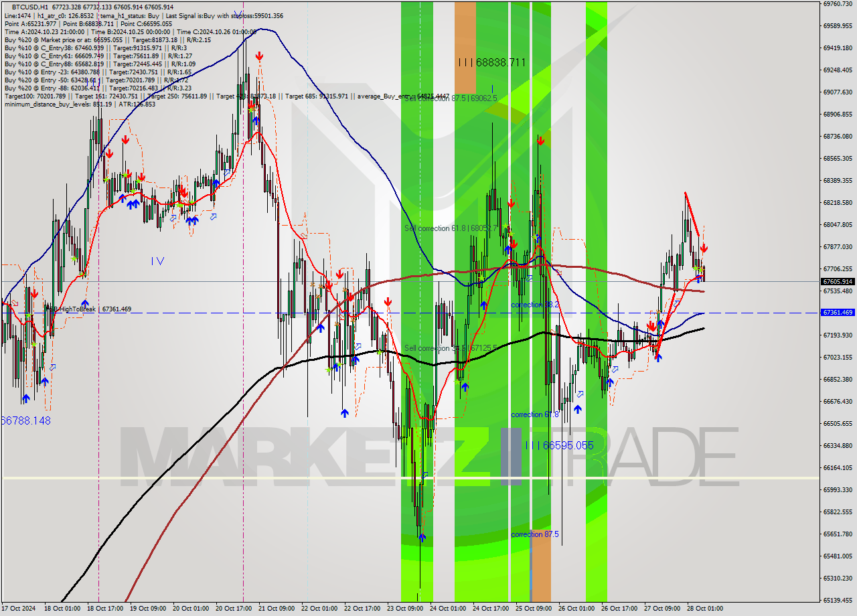857x616 pixels.
Task: Click the '18 Oct 17:00' time axis label
Action: (x=105, y=609)
